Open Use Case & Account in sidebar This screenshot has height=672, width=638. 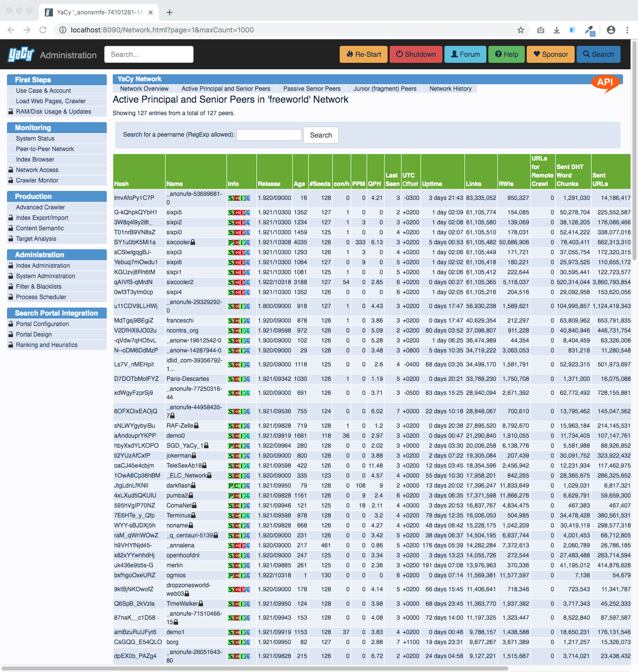click(43, 91)
